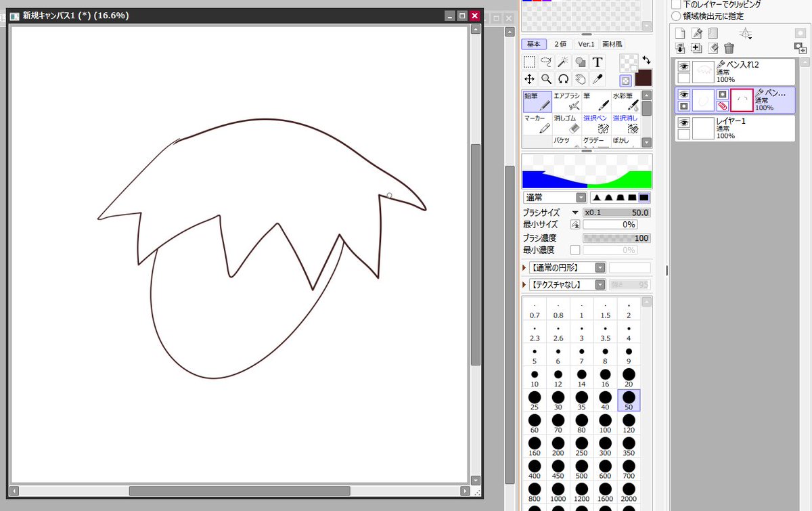Enable the 下のレイヤーでクリッピング checkbox
Image resolution: width=812 pixels, height=511 pixels.
[x=675, y=5]
